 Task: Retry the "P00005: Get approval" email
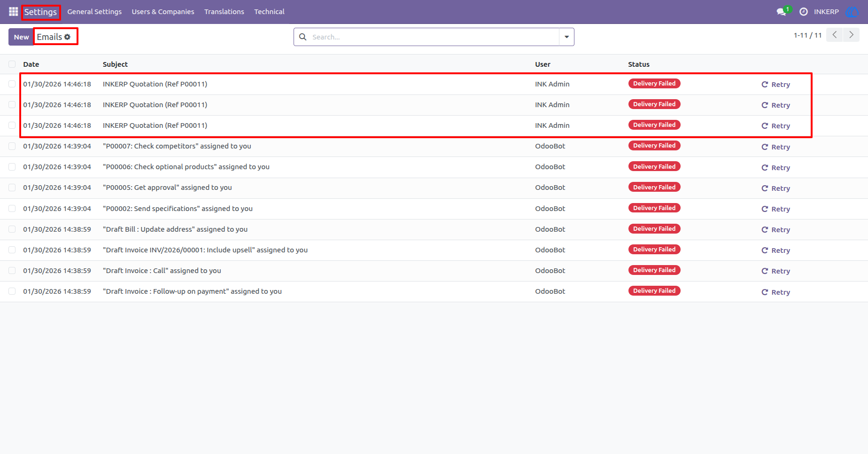click(x=775, y=188)
